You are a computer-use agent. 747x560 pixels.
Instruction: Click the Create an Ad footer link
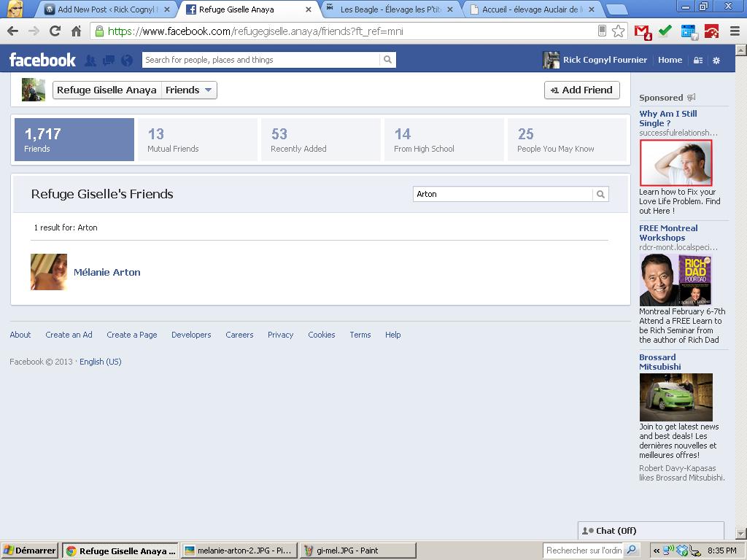pos(69,335)
